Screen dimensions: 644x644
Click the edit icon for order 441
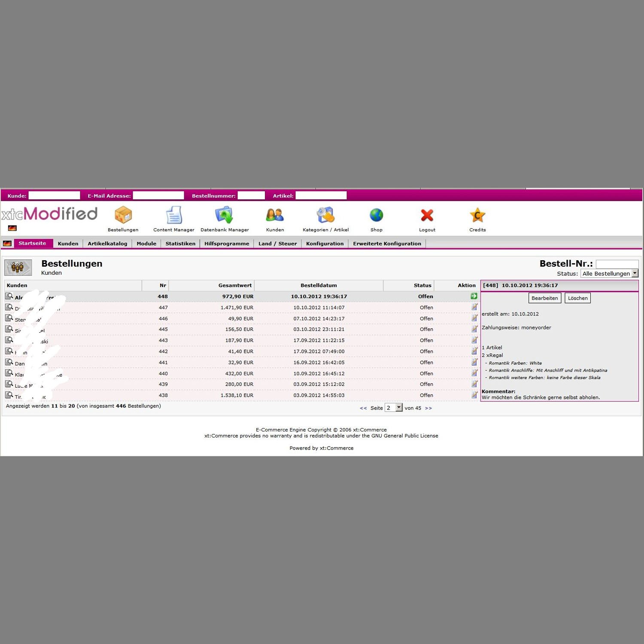[x=474, y=362]
